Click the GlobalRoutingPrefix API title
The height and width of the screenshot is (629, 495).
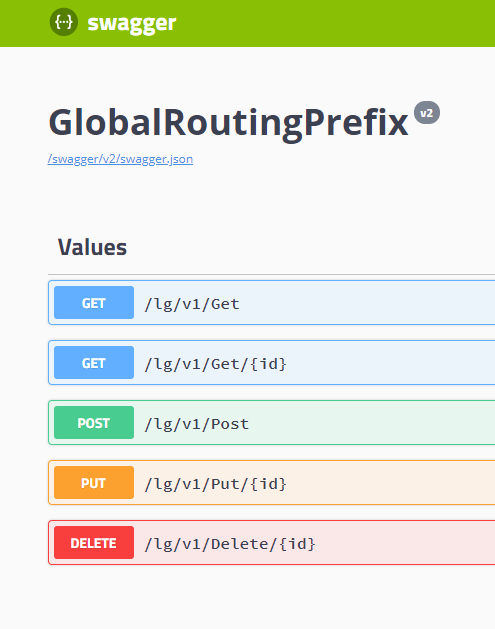(228, 124)
